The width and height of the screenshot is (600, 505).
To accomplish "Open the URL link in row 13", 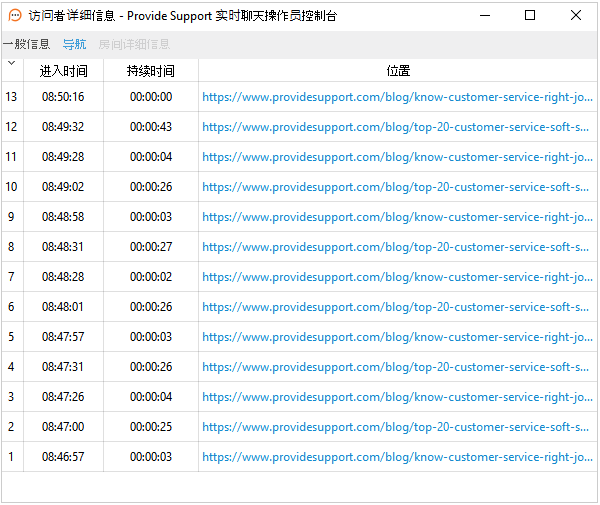I will 397,97.
